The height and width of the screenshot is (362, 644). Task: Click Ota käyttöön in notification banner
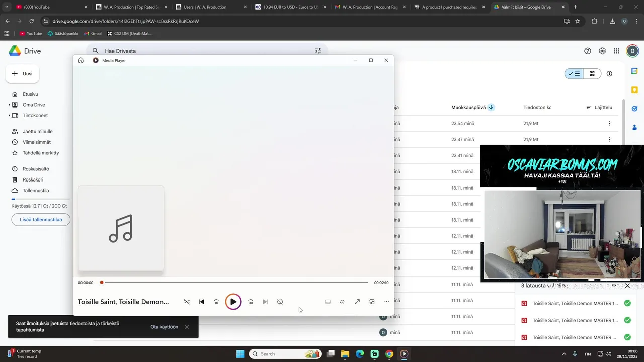164,327
